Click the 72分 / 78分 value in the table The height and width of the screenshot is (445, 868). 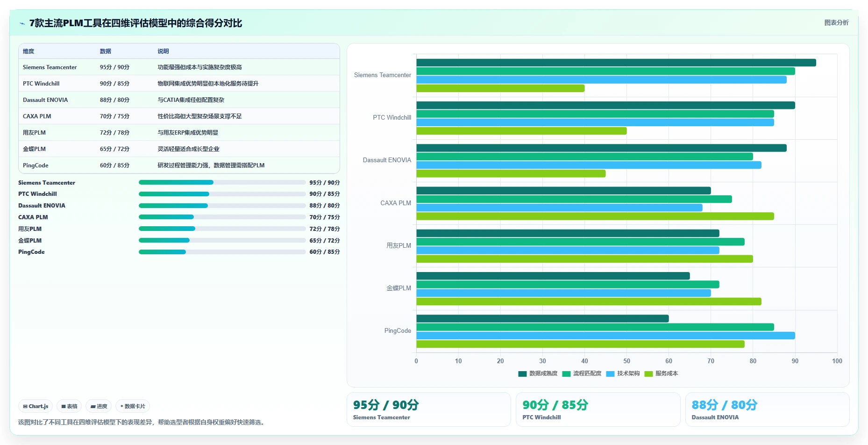(114, 133)
